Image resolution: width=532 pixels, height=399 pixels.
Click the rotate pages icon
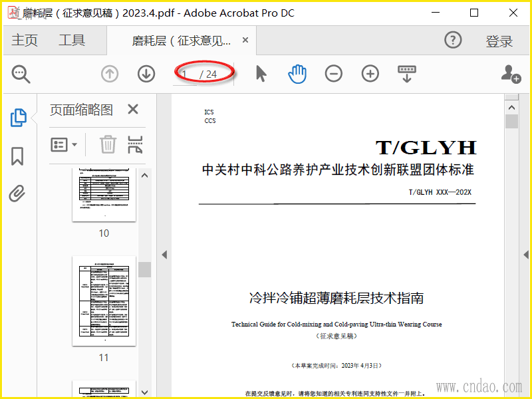click(x=135, y=144)
